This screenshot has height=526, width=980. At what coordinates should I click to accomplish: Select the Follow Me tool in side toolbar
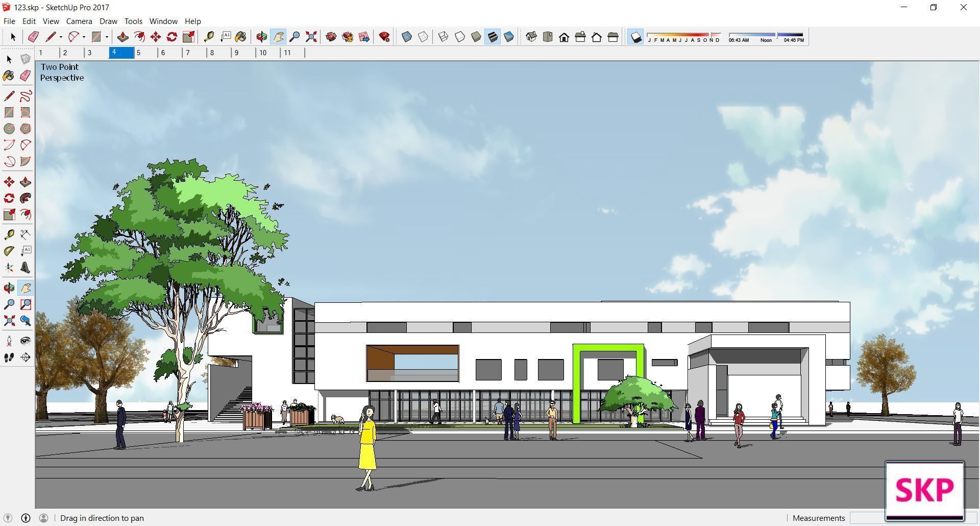click(26, 198)
